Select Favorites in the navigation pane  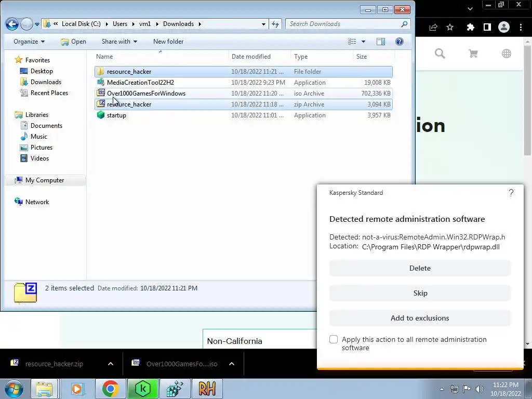(x=33, y=60)
